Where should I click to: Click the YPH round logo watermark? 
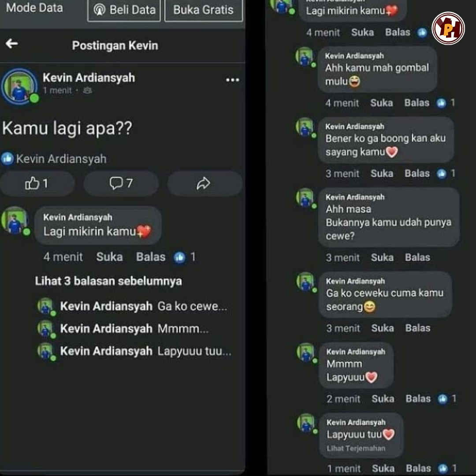coord(448,28)
